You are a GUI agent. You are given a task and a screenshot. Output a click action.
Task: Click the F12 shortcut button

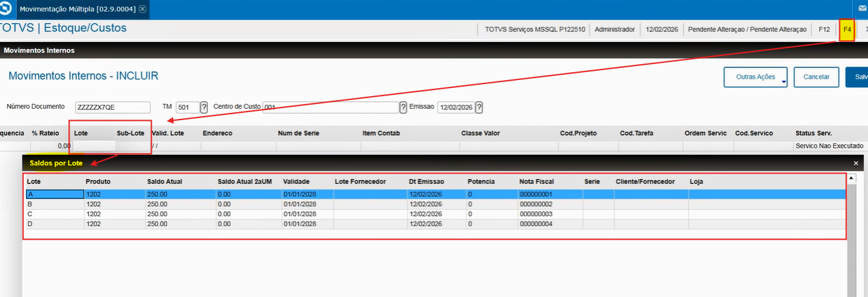(824, 30)
